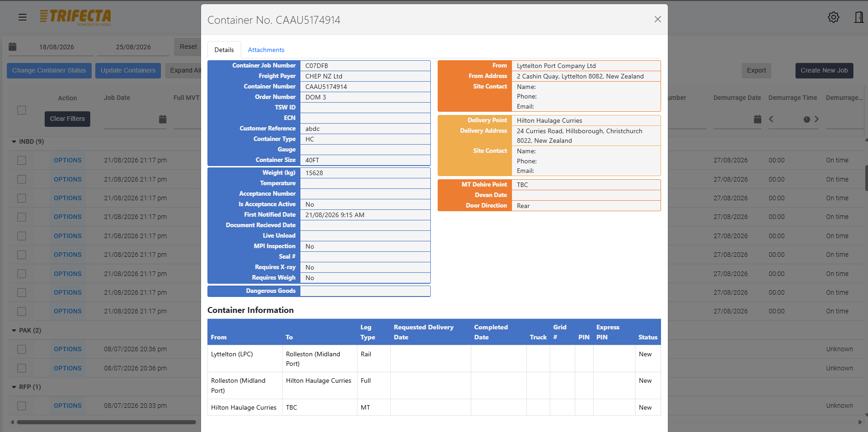The width and height of the screenshot is (868, 432).
Task: Check the second INBD row checkbox
Action: pyautogui.click(x=21, y=179)
